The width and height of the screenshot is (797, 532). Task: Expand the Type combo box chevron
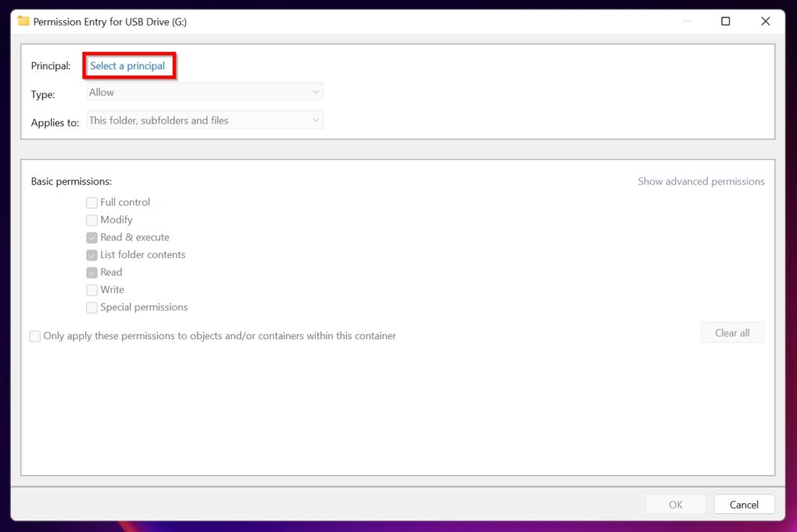click(316, 92)
